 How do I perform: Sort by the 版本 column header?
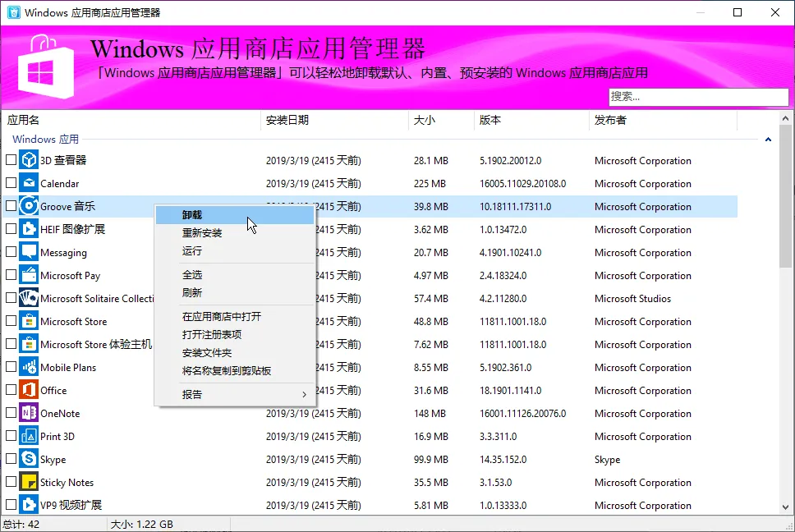click(531, 120)
